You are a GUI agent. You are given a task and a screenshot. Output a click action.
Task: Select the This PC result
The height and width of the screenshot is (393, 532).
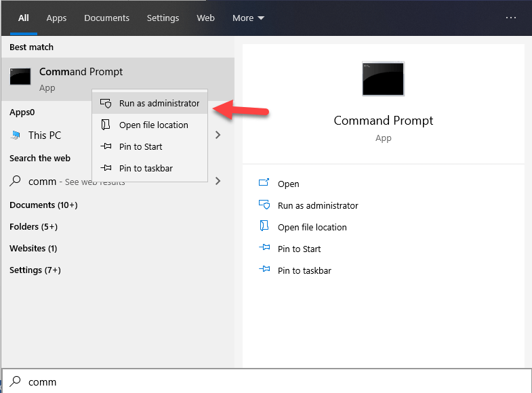click(45, 136)
